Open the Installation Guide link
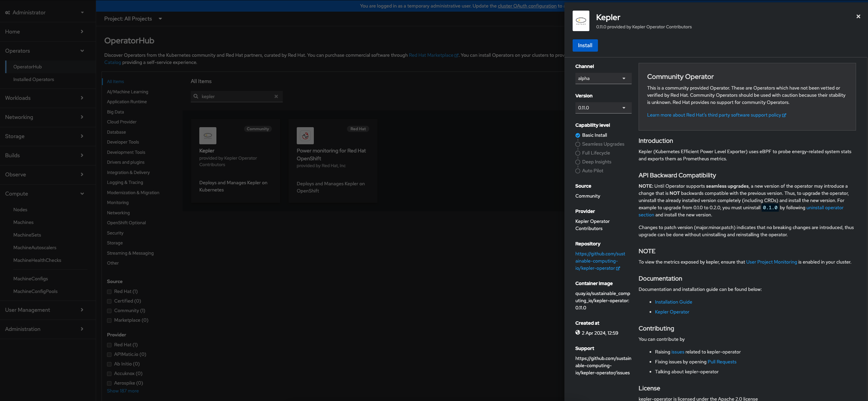868x401 pixels. (x=673, y=302)
